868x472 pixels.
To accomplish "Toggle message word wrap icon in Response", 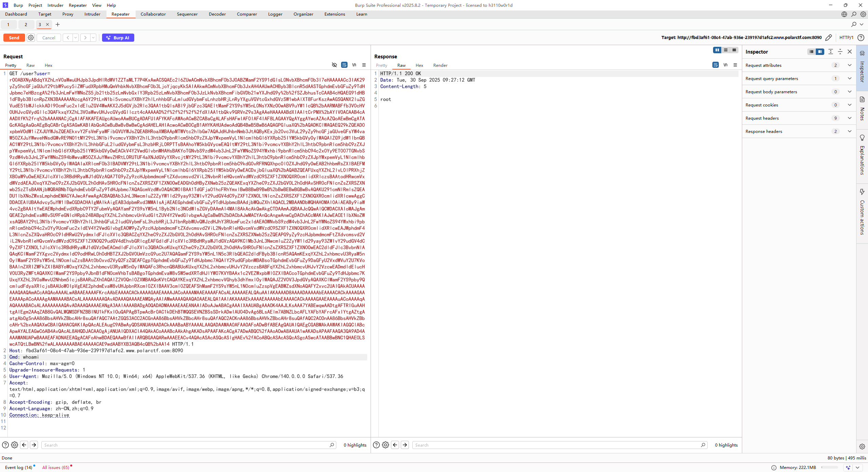I will [715, 65].
